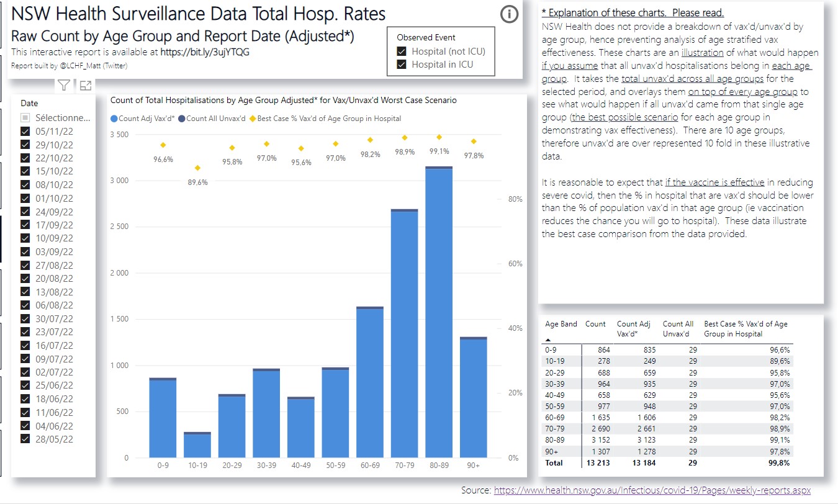Click the 99.1% diamond marker for 80-89
Screen dimensions: 838x504
(x=439, y=137)
